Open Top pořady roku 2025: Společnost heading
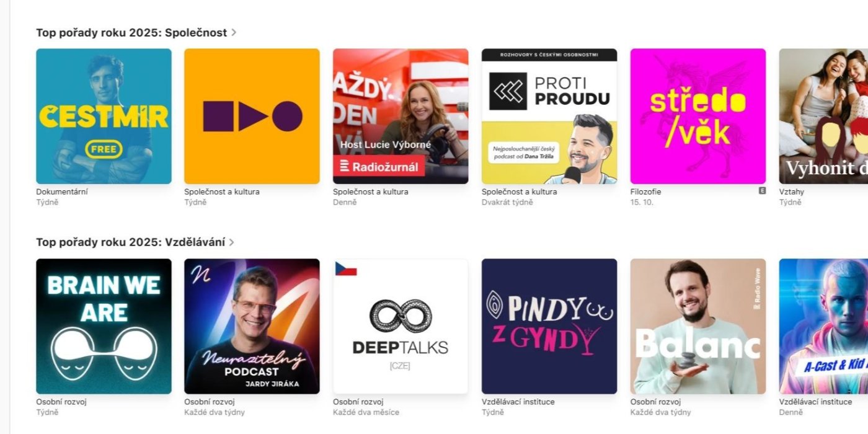This screenshot has width=868, height=434. [131, 32]
